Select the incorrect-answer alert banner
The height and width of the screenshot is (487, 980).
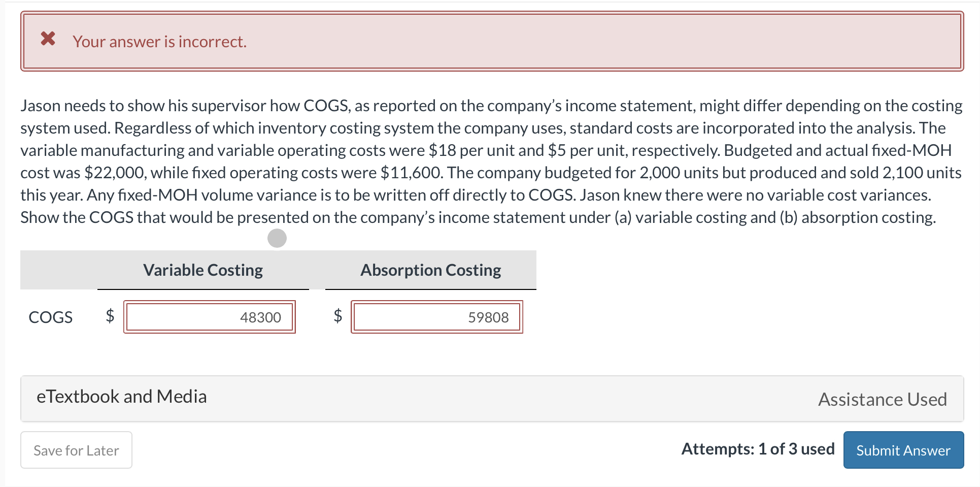point(490,41)
